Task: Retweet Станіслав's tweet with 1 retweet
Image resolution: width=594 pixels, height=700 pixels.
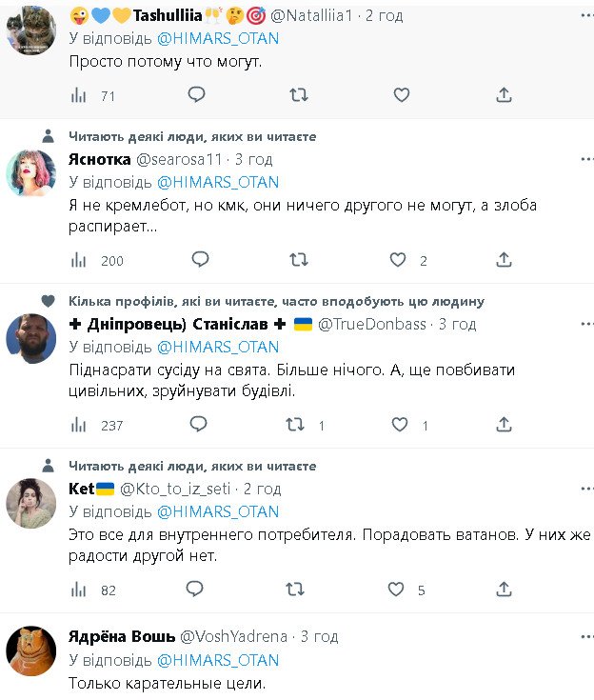Action: click(298, 425)
